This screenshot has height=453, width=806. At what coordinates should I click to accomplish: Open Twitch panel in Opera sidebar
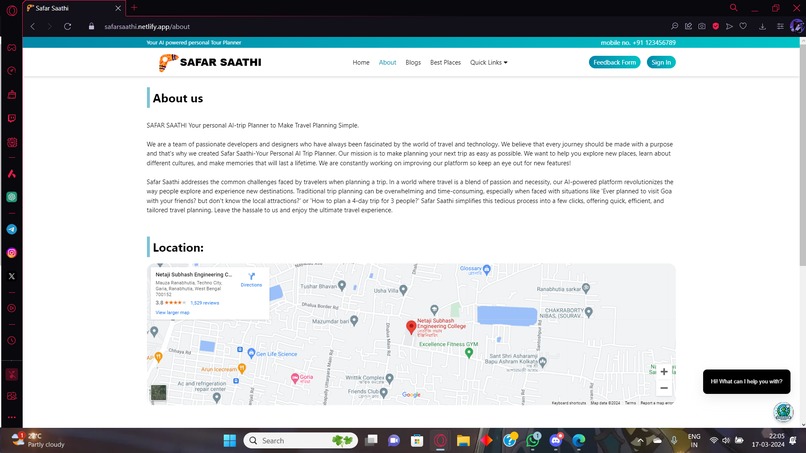tap(11, 118)
